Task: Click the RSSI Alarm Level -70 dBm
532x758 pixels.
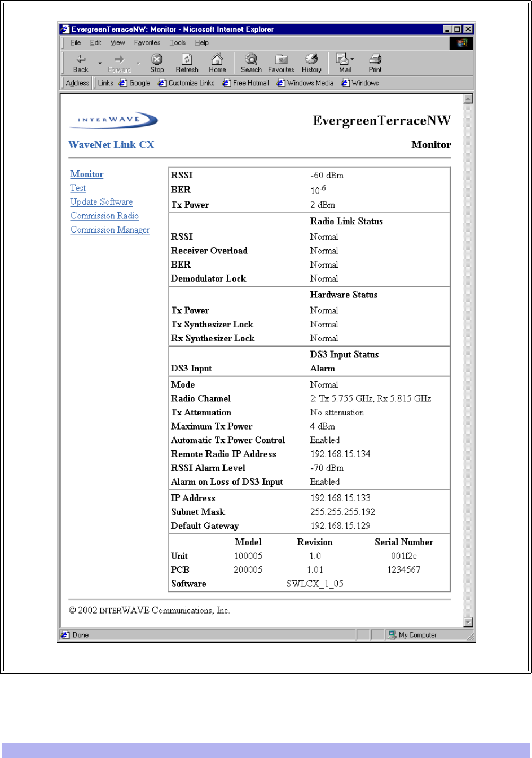Action: pyautogui.click(x=327, y=468)
